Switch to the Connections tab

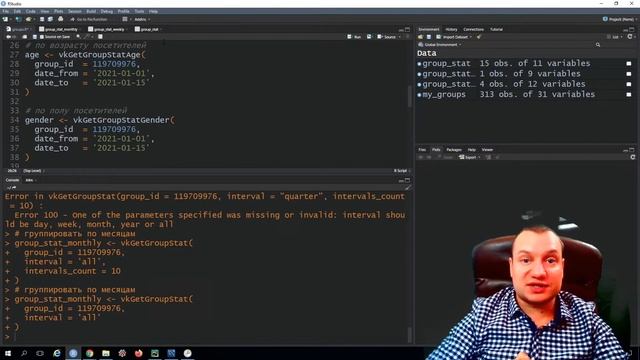473,29
